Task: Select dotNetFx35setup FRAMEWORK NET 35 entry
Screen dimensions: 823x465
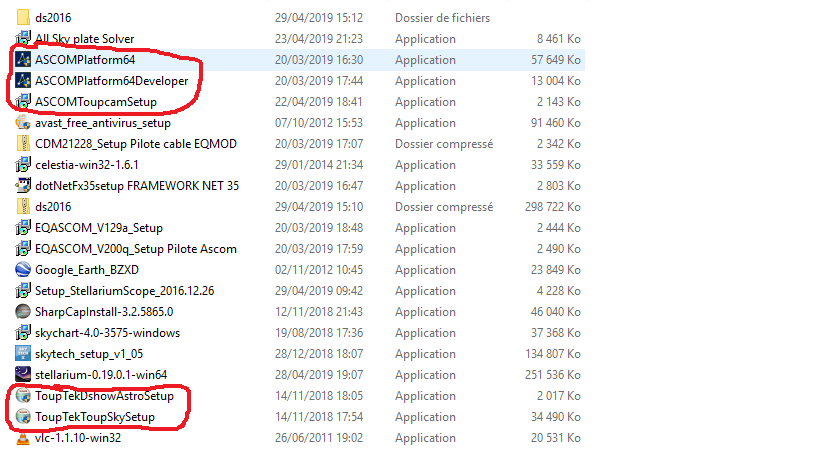Action: (x=137, y=186)
